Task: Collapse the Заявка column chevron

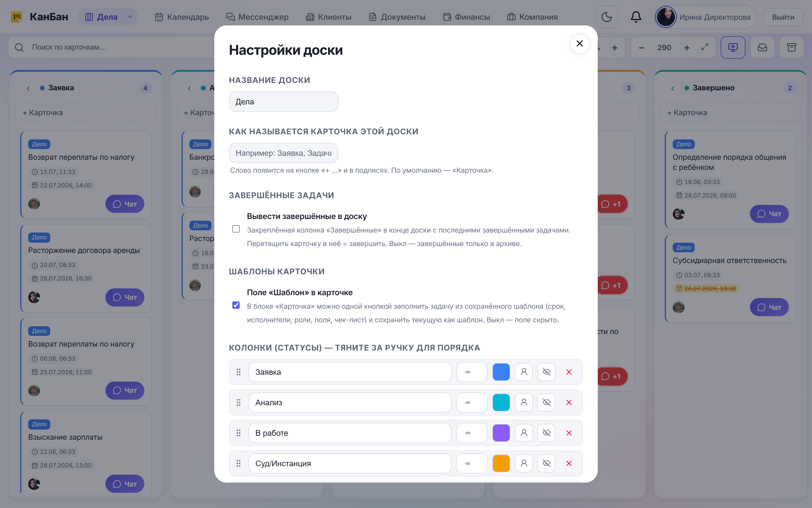Action: click(x=28, y=88)
